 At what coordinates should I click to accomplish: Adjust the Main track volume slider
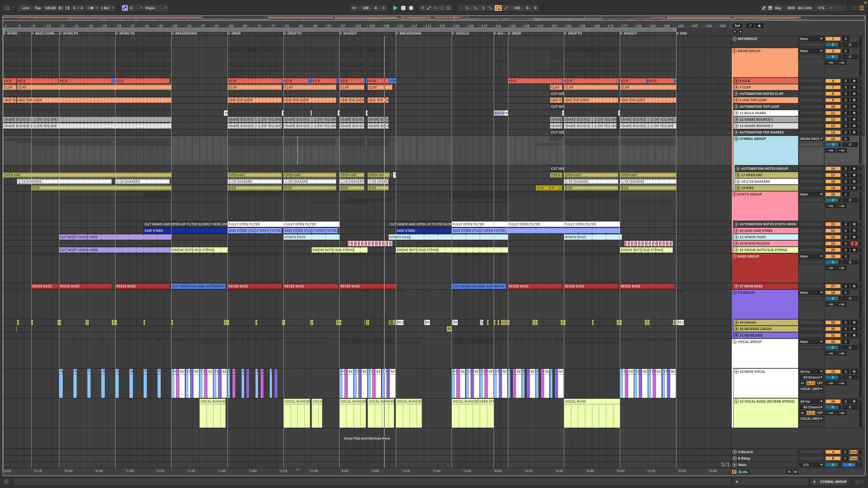833,465
